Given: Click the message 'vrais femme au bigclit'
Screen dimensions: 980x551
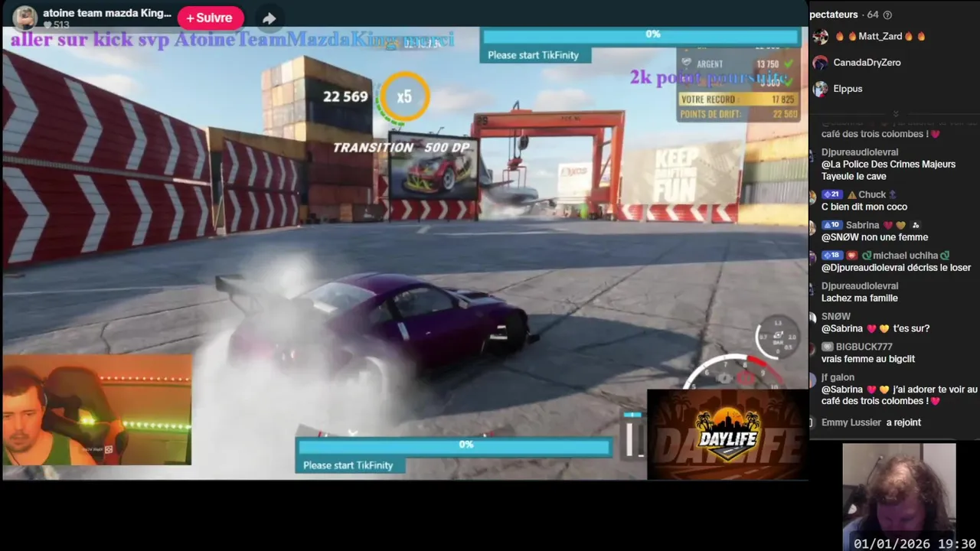Looking at the screenshot, I should (868, 359).
